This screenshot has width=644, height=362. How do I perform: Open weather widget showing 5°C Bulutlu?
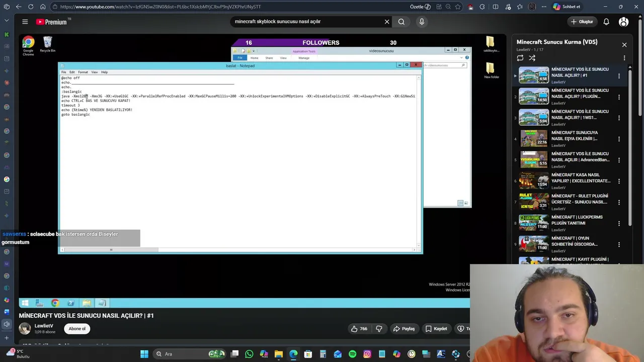tap(19, 353)
